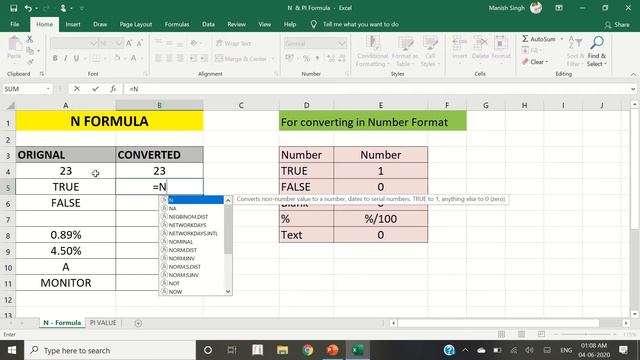Screen dimensions: 640x360
Task: Click the Windows Start button
Action: pyautogui.click(x=11, y=350)
